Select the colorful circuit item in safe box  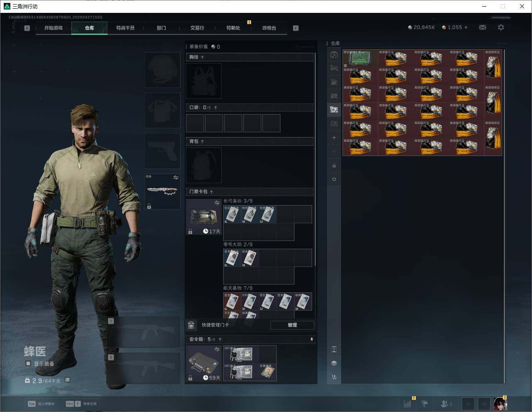click(x=268, y=372)
